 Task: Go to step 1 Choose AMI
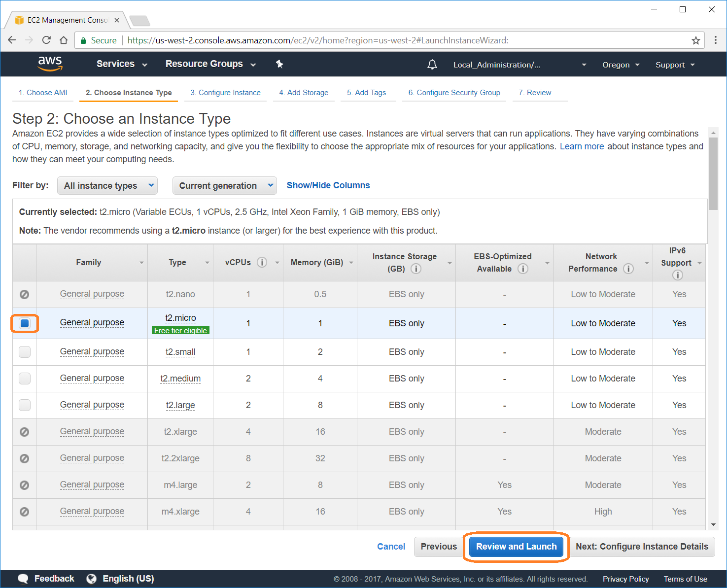tap(43, 93)
